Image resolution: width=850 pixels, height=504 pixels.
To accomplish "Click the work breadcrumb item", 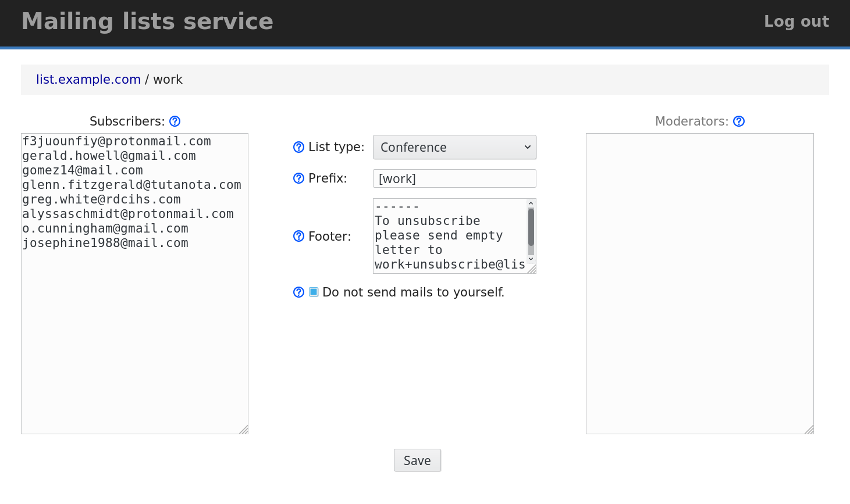I will pyautogui.click(x=168, y=80).
